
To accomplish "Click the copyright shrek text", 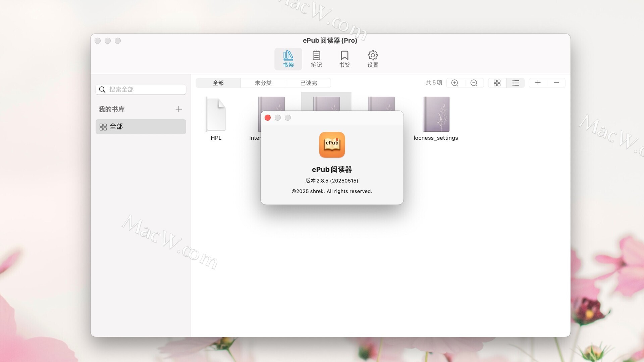I will click(332, 191).
